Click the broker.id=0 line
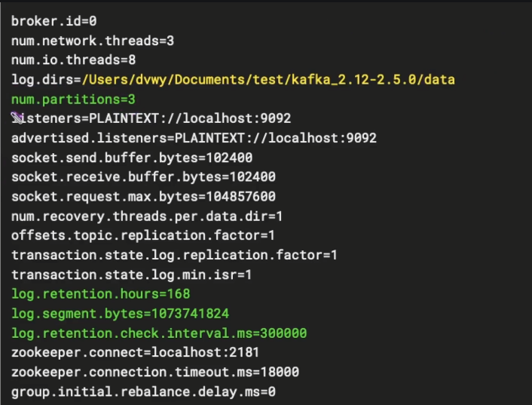This screenshot has width=532, height=405. (x=54, y=21)
